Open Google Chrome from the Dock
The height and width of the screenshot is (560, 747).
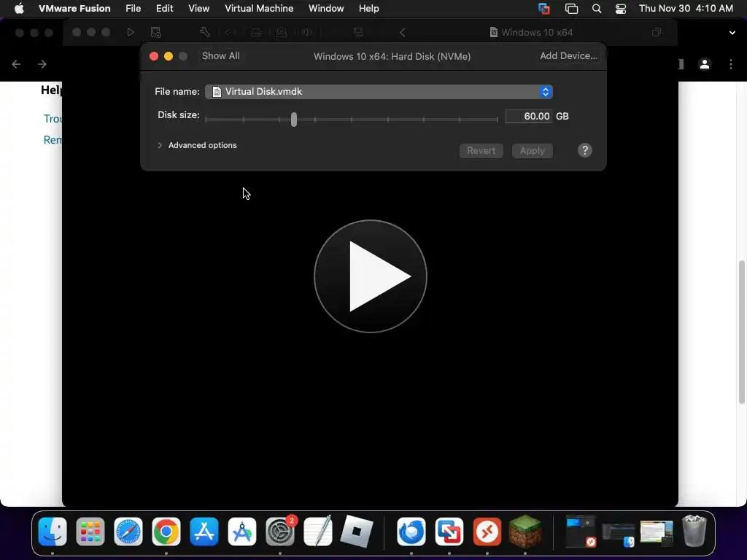click(166, 531)
